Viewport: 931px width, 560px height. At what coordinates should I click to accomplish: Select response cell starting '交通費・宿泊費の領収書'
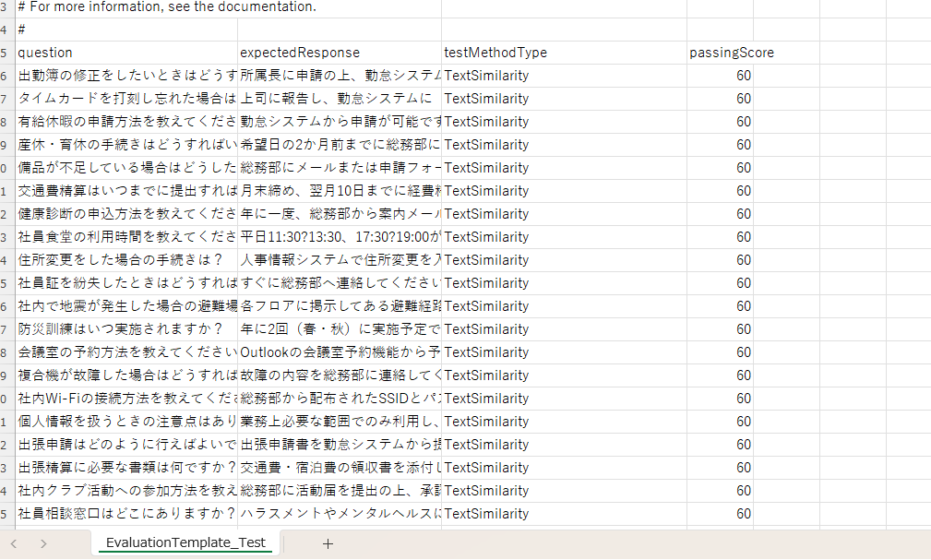point(340,468)
